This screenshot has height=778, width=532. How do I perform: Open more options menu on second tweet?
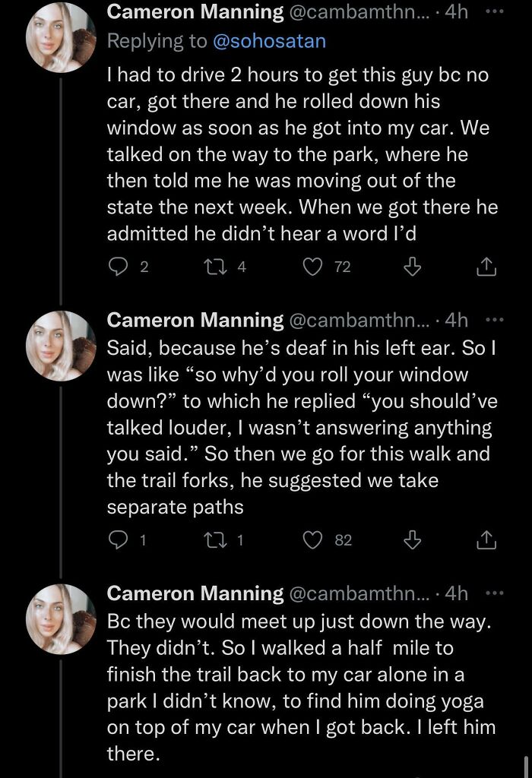(x=494, y=319)
